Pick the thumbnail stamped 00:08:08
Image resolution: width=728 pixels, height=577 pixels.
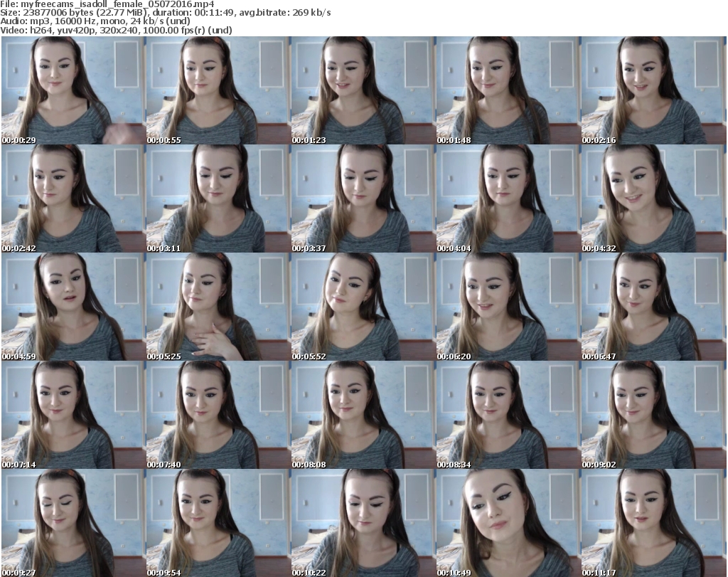point(363,415)
